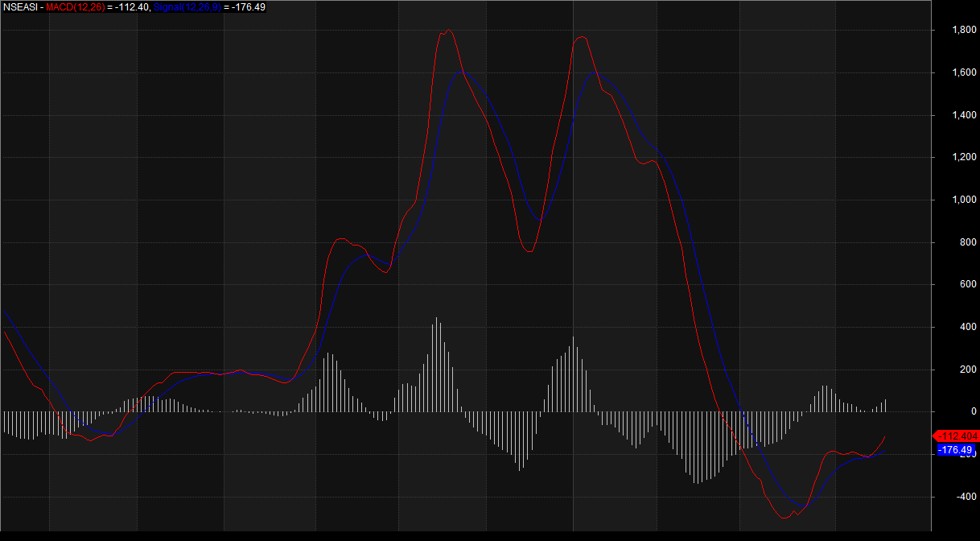This screenshot has height=541, width=980.
Task: Click the blue -176.49 value marker
Action: pos(955,450)
